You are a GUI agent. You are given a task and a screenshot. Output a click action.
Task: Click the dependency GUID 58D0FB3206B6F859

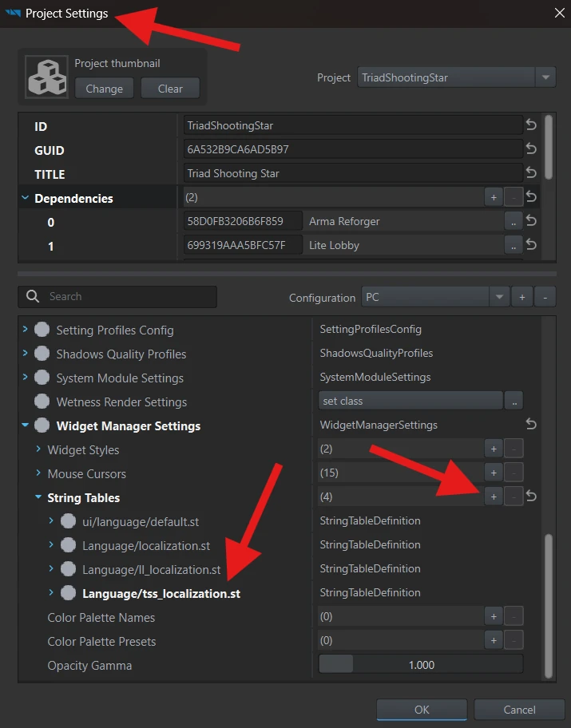tap(242, 221)
